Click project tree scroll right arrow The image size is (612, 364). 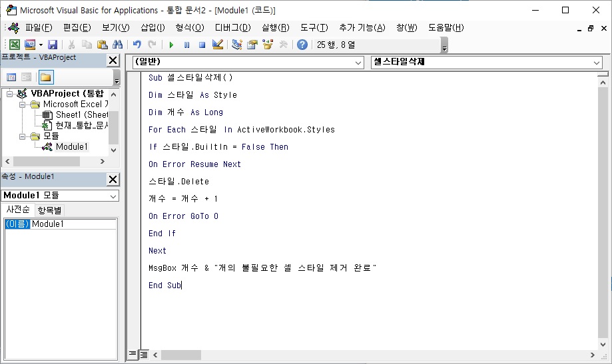tap(103, 161)
